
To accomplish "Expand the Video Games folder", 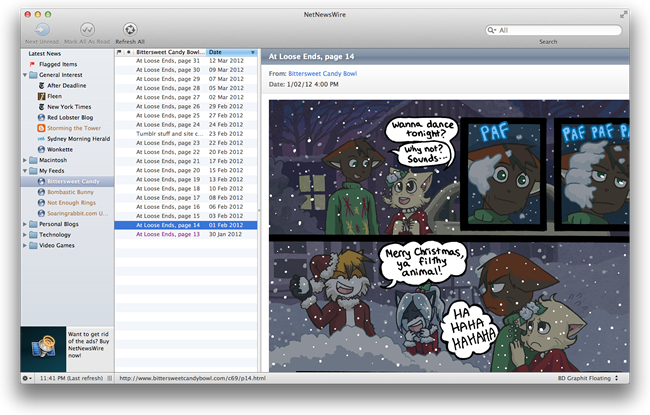I will coord(25,245).
